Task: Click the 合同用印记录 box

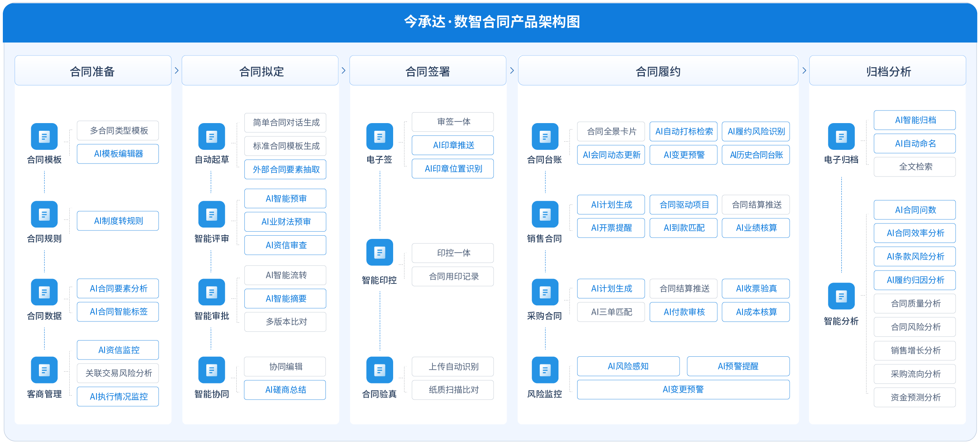Action: point(453,276)
